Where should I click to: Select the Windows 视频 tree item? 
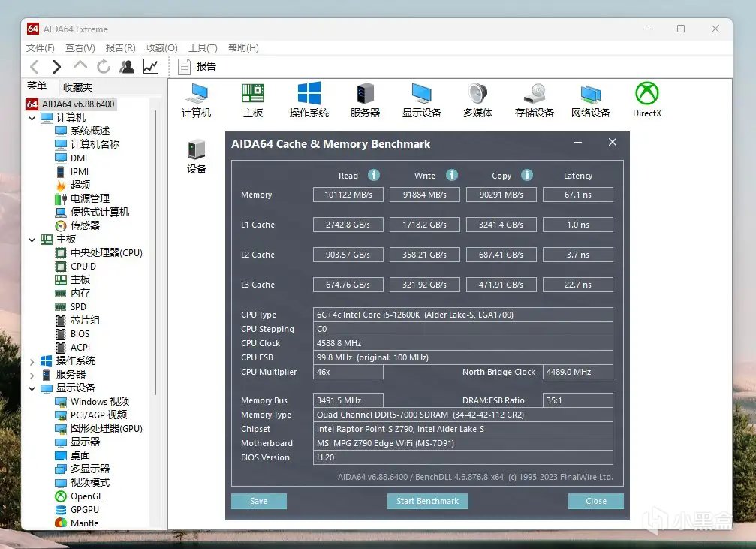92,401
